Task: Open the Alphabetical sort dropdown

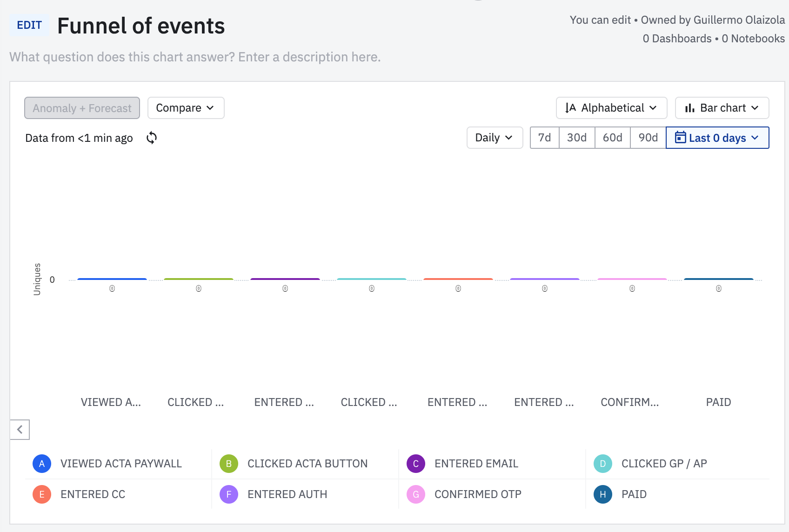Action: click(x=611, y=108)
